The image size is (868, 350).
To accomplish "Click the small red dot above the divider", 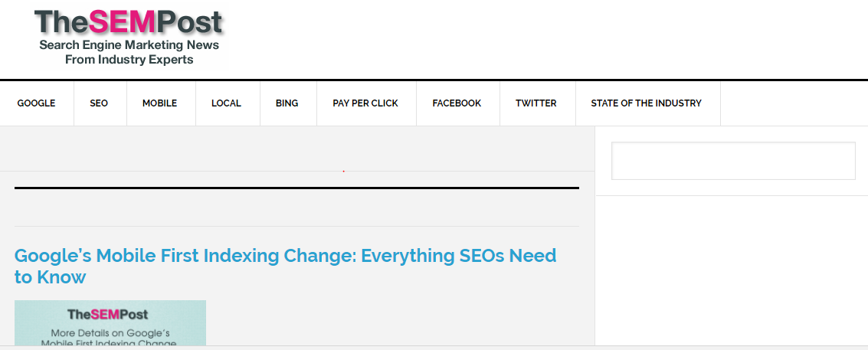I will point(344,171).
